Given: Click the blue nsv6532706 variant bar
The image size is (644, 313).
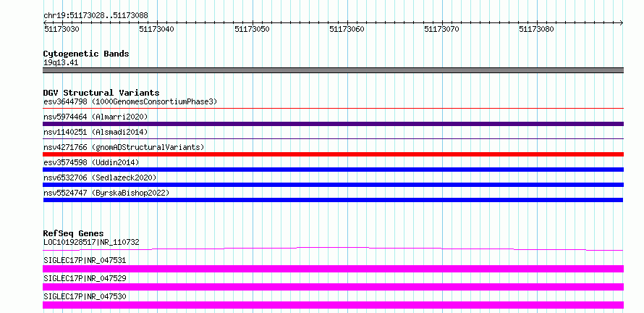Looking at the screenshot, I should (x=333, y=185).
